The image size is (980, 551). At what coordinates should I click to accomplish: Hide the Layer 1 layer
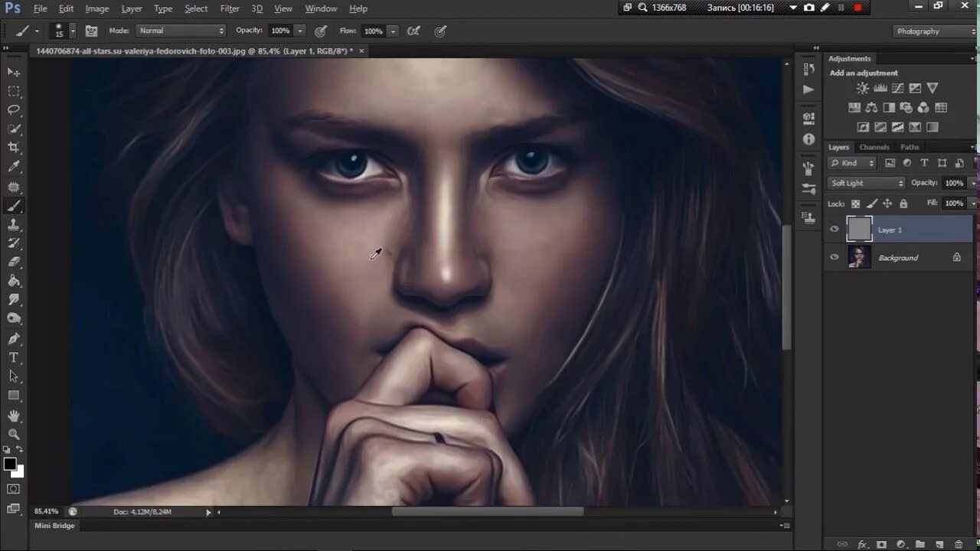835,229
